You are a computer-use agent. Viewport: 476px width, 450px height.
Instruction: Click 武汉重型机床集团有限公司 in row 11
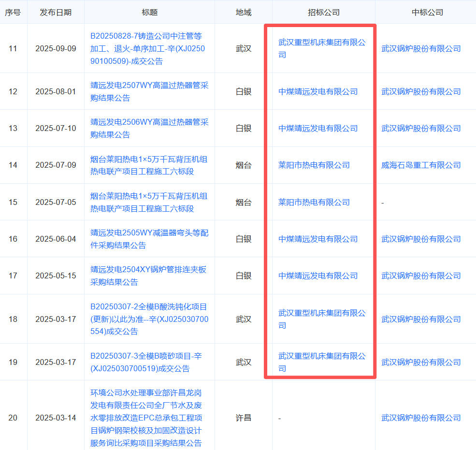pyautogui.click(x=322, y=49)
